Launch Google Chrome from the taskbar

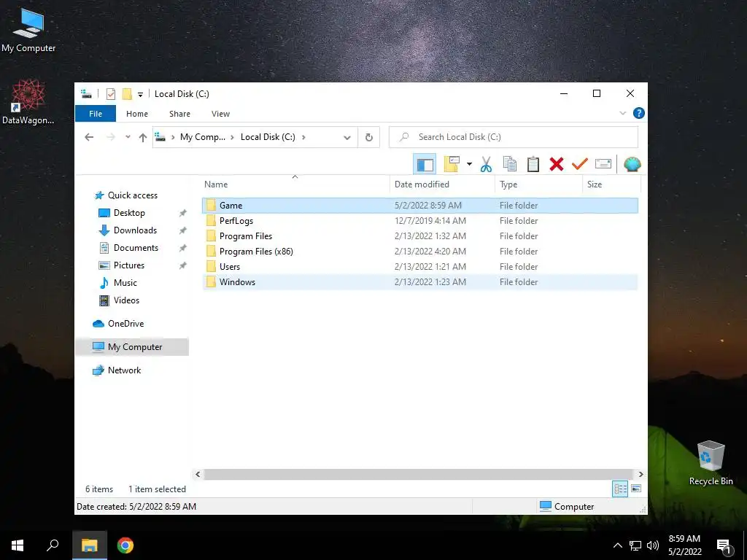pos(125,545)
